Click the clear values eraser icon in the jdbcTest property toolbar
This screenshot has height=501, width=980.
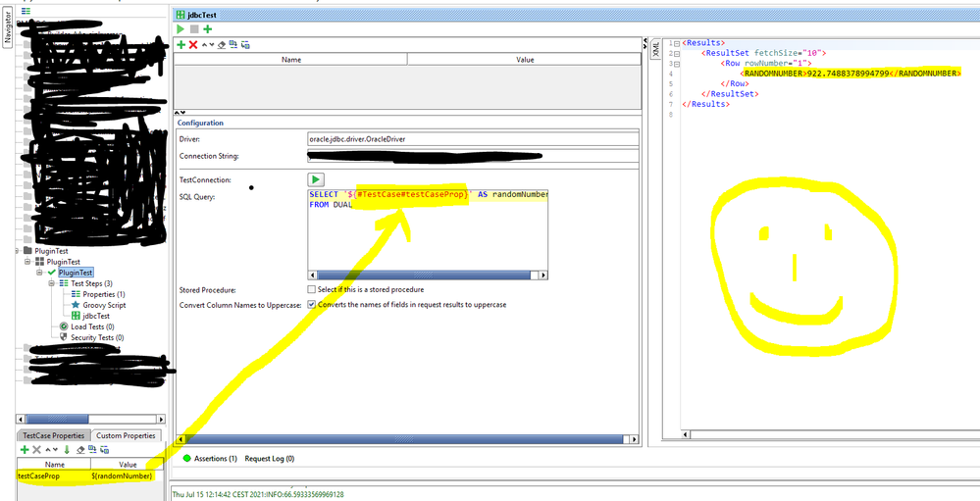[221, 44]
